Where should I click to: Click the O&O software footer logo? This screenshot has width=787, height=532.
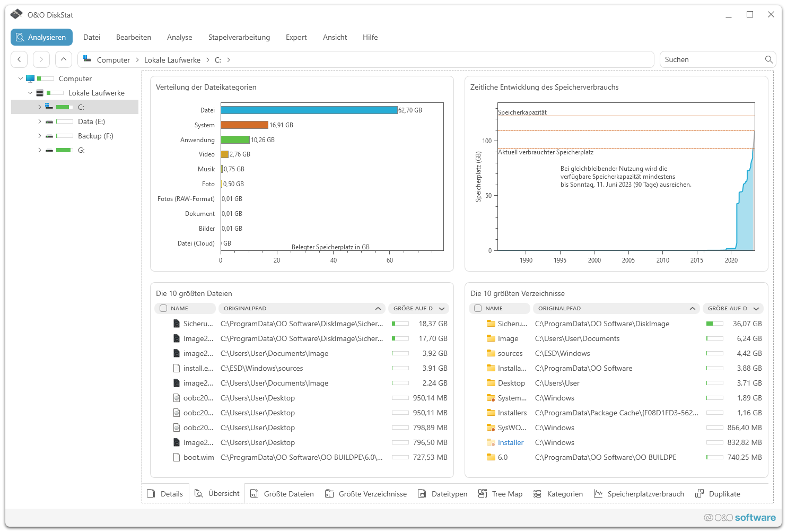(x=739, y=517)
